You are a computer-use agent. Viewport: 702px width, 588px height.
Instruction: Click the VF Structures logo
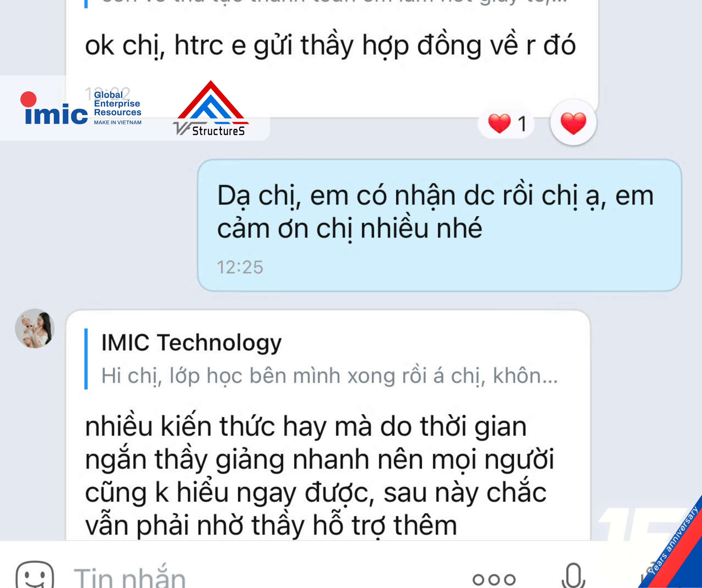click(211, 108)
